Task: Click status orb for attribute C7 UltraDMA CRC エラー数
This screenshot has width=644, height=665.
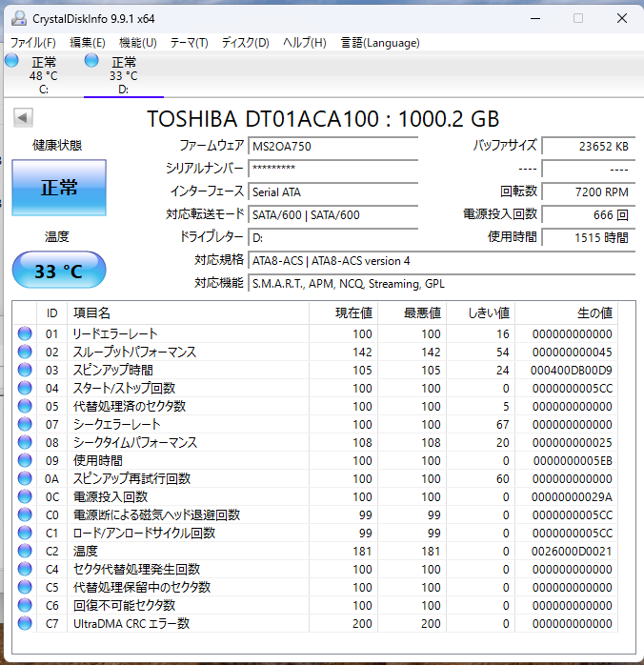Action: coord(25,623)
